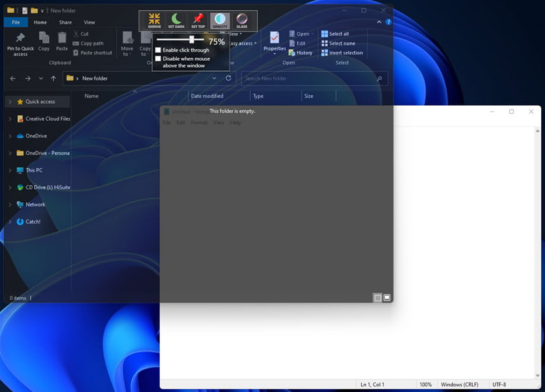Click Quick Access Toolbar properties icon
Screen dimensions: 545x392
24,10
